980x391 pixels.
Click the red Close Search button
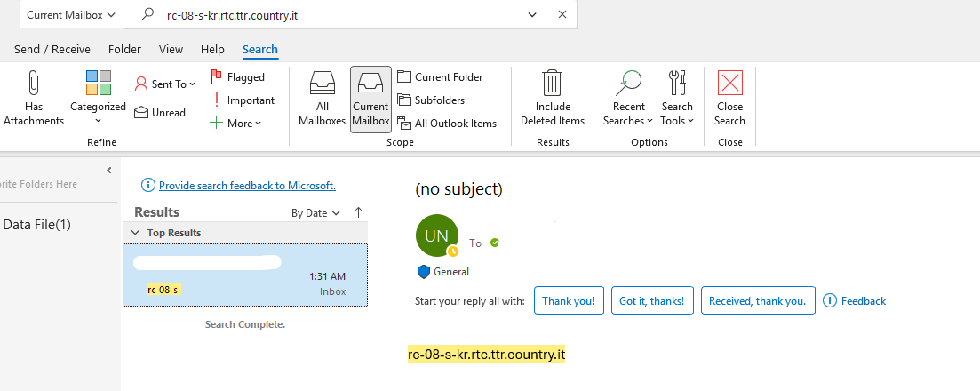[x=730, y=99]
